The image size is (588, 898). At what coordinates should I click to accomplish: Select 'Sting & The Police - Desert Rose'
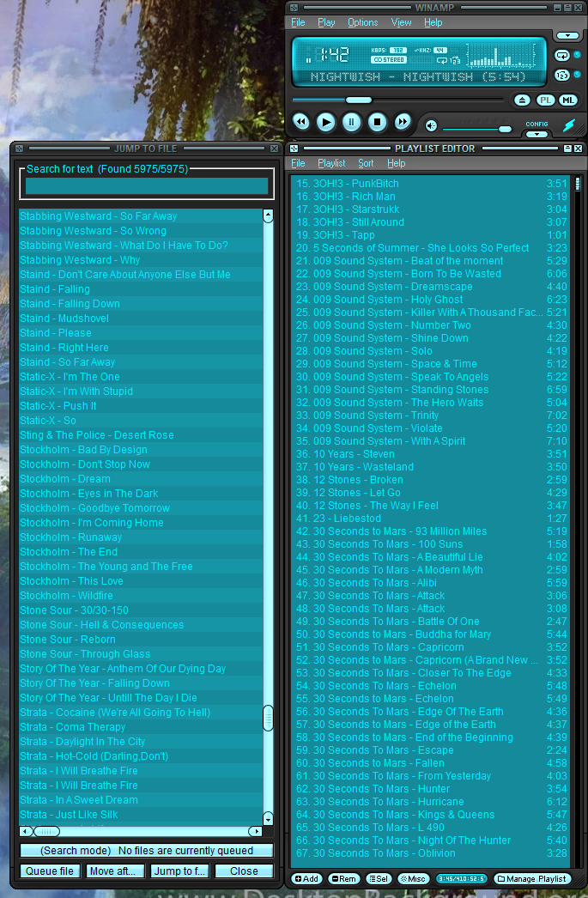(142, 435)
